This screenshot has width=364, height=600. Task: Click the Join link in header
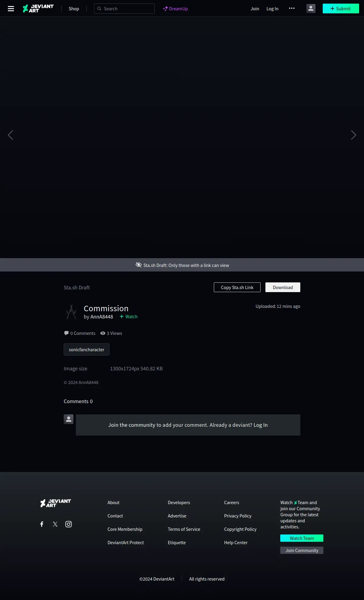pos(255,8)
